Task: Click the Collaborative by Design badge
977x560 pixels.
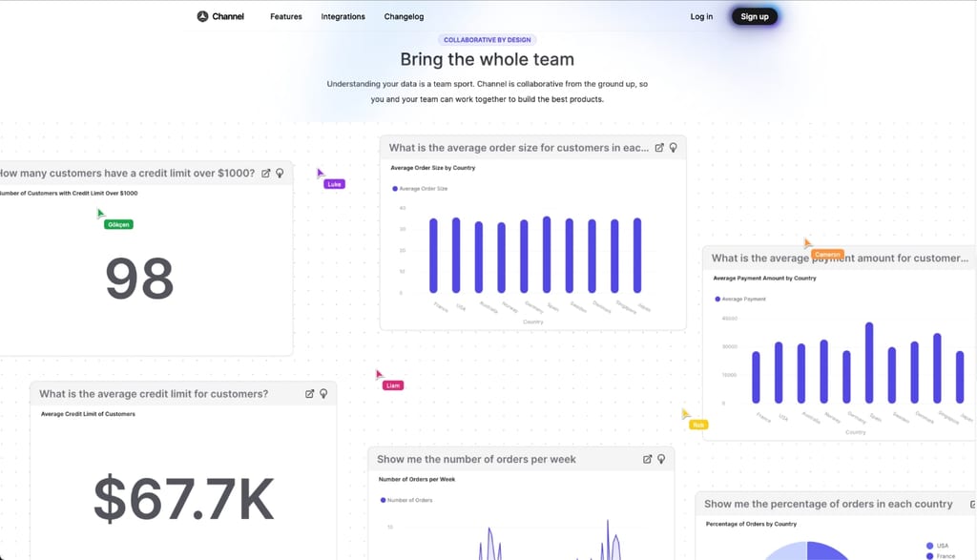Action: pos(488,40)
